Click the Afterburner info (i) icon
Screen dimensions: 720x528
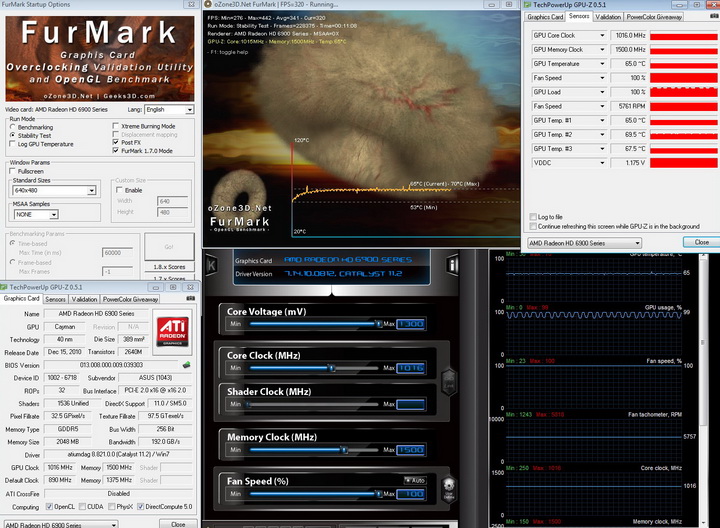453,266
